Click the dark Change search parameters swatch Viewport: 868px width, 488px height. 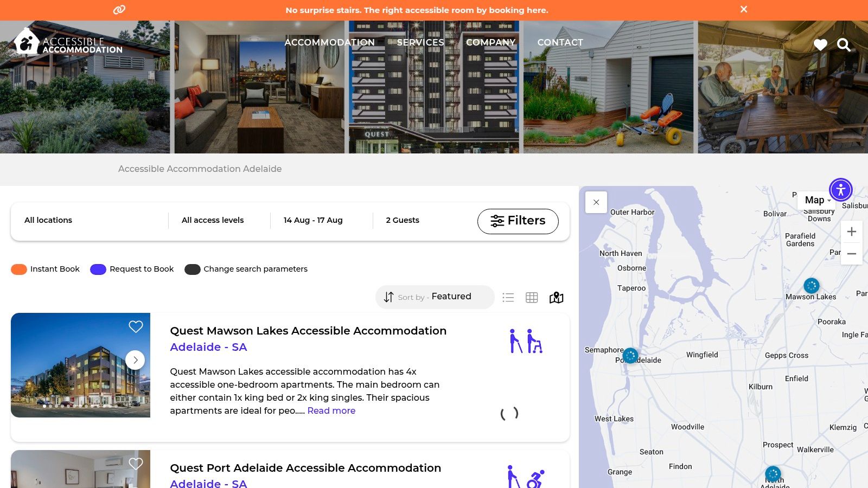[193, 269]
